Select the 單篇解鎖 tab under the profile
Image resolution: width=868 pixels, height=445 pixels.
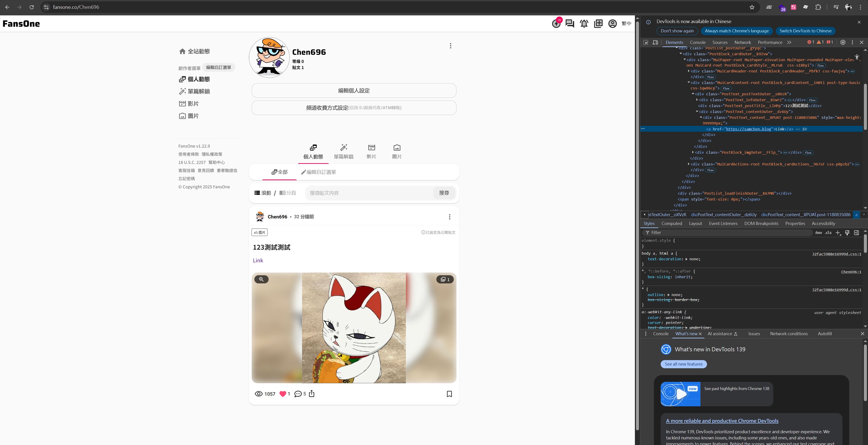(343, 152)
